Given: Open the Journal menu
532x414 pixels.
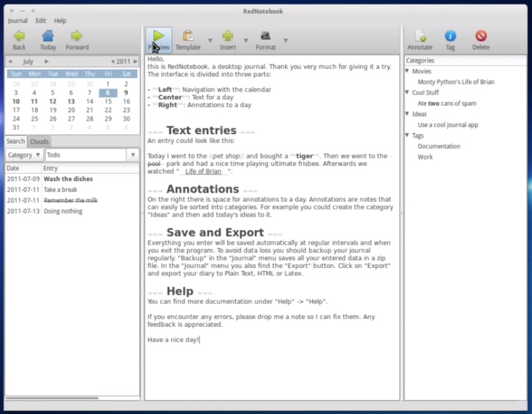Looking at the screenshot, I should tap(17, 20).
